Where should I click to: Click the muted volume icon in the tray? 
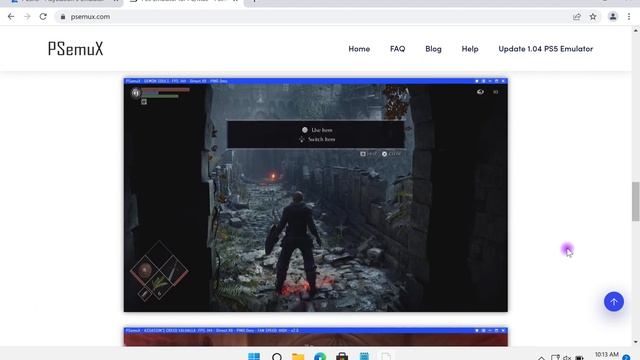click(x=567, y=358)
